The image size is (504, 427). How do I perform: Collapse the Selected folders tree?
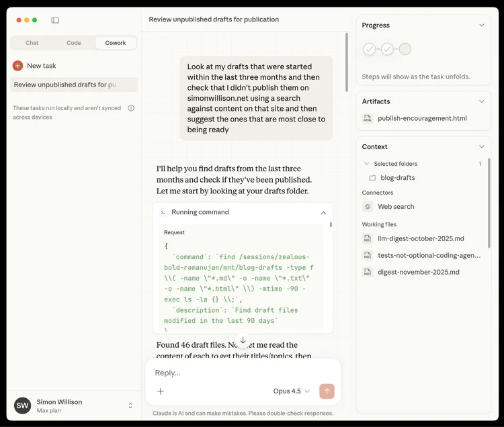point(366,164)
